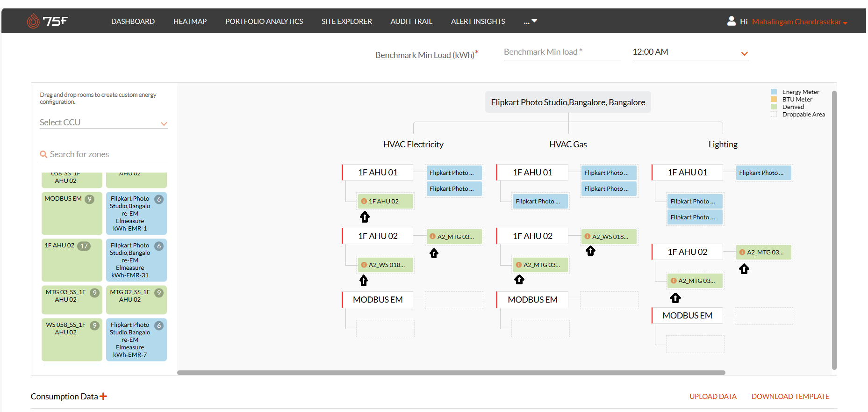Click up-arrow under HVAC Gas A2_MTG 03 chip

pyautogui.click(x=519, y=280)
